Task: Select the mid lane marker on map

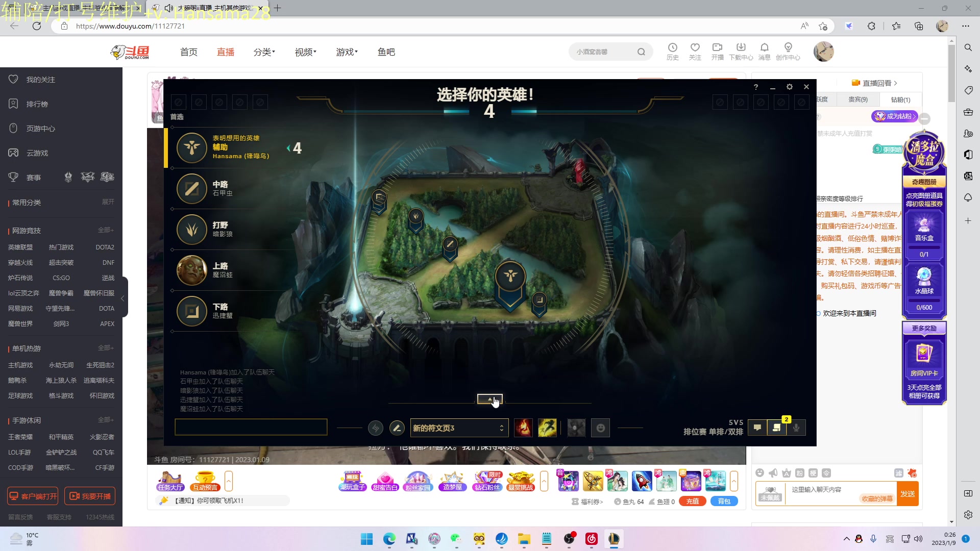Action: click(x=450, y=248)
